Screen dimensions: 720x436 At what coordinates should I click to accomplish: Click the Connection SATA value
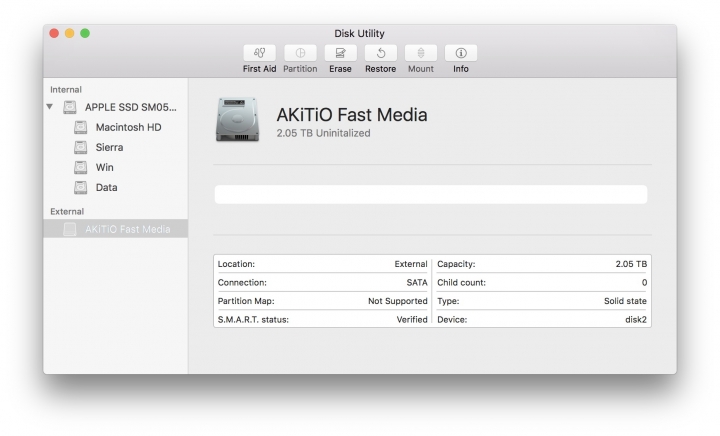point(416,283)
